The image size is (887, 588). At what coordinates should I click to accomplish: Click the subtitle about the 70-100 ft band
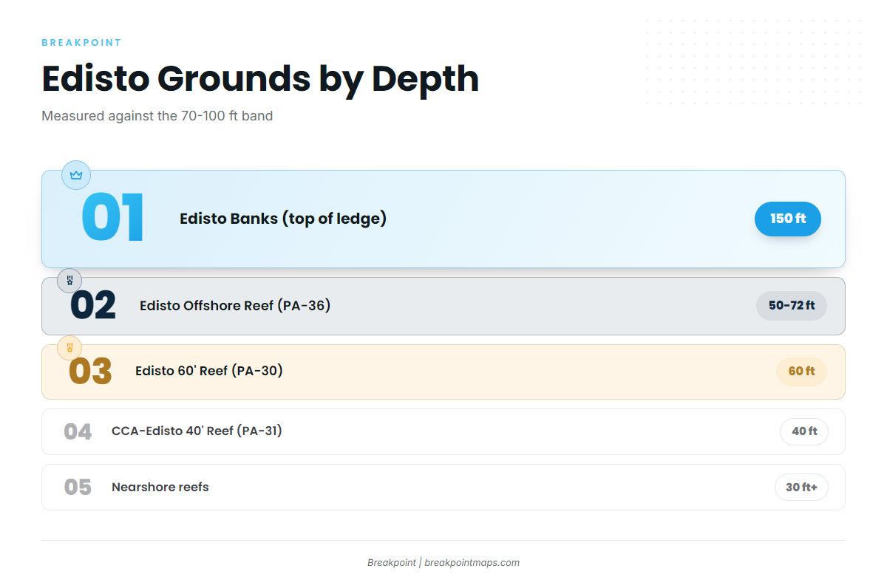point(157,116)
